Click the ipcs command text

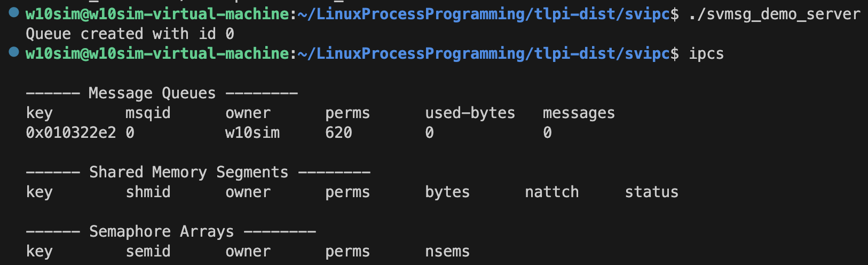706,54
